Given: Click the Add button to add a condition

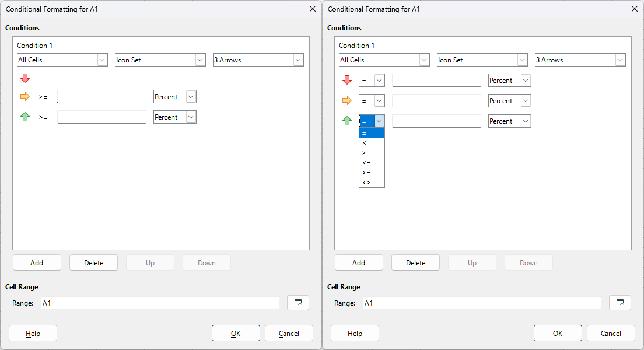Looking at the screenshot, I should (x=37, y=262).
